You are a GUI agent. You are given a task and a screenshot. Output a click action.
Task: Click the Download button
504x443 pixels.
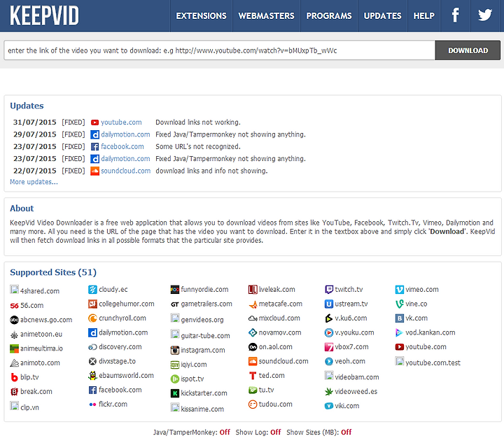point(468,50)
